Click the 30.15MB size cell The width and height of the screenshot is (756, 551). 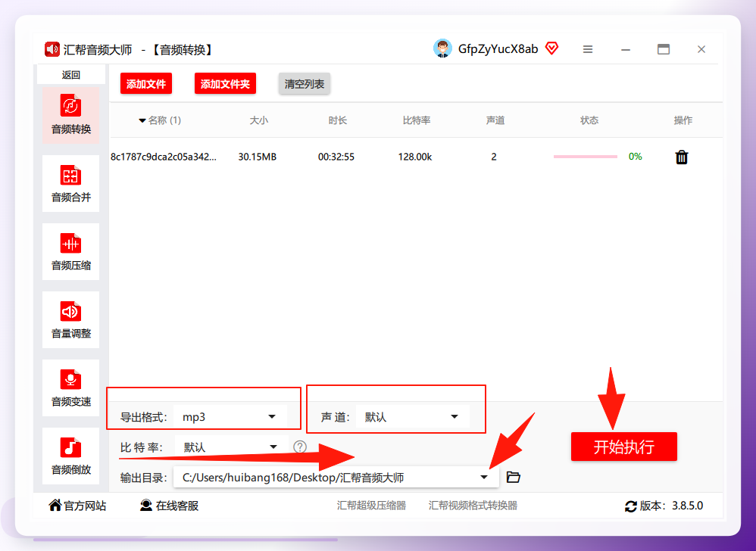coord(258,157)
